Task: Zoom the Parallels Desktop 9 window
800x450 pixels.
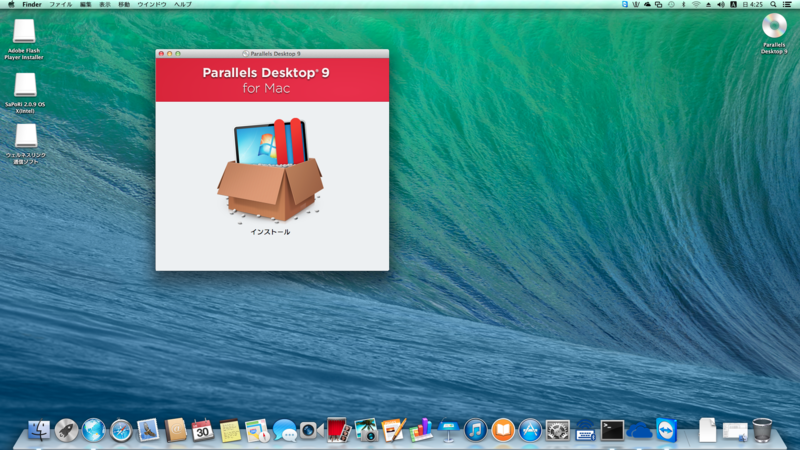Action: (178, 54)
